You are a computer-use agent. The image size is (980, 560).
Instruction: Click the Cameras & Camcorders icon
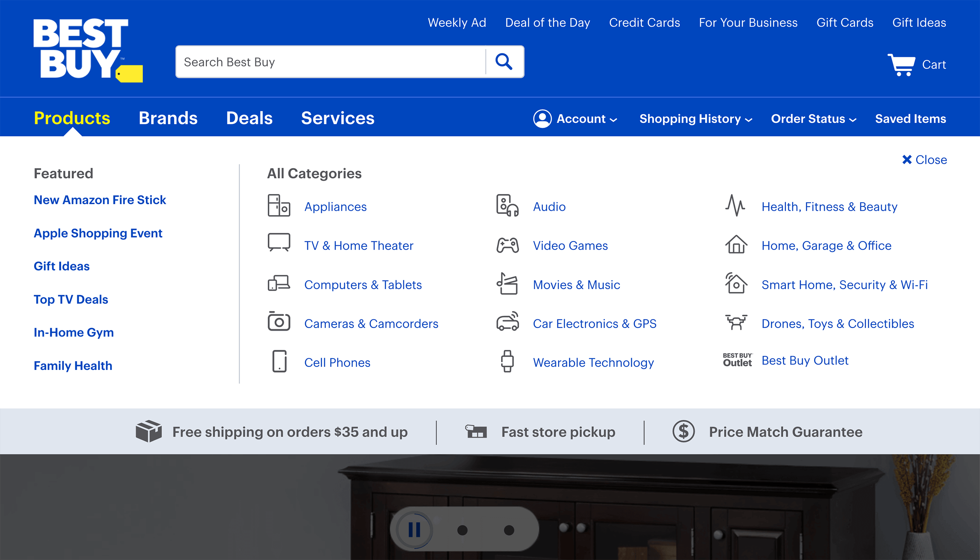coord(278,323)
